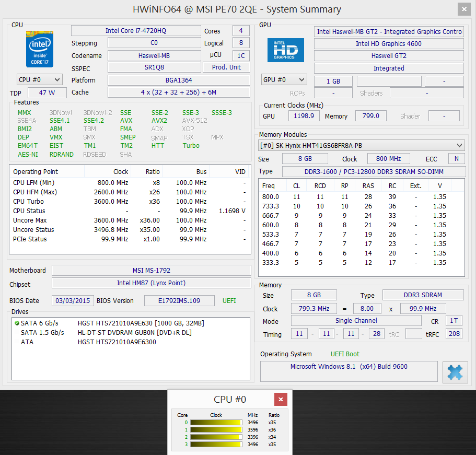Click the memory Type DDR3 SDRAM field
Screen dimensions: 476x455
[423, 295]
